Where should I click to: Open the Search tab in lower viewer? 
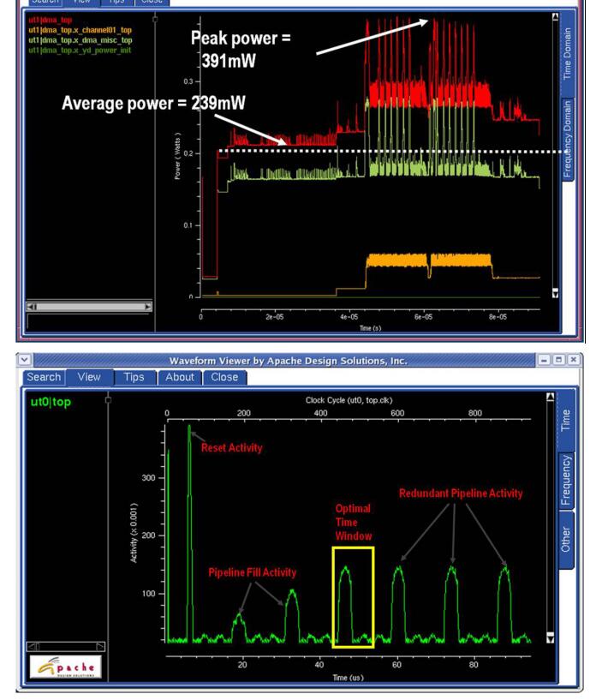coord(44,377)
